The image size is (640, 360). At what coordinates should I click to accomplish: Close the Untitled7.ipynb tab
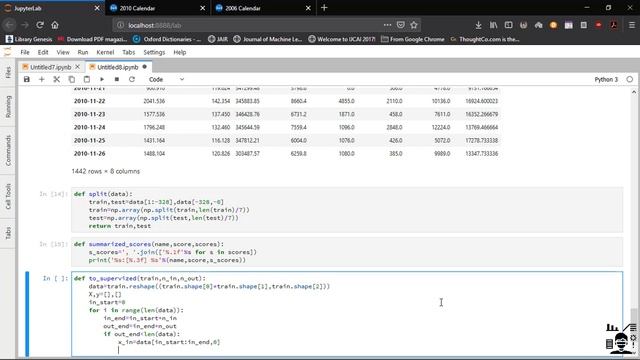(x=78, y=67)
